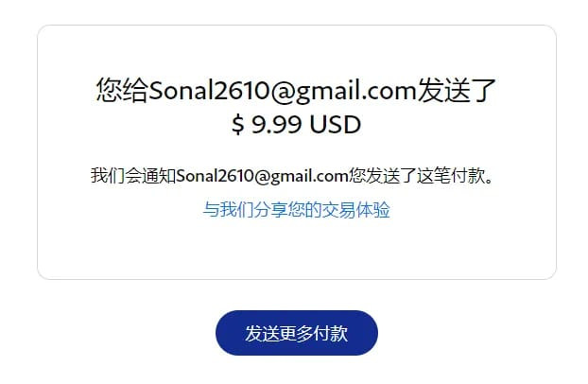Open the 与我们分享您的交易体验 link
Image resolution: width=588 pixels, height=384 pixels.
click(x=296, y=209)
